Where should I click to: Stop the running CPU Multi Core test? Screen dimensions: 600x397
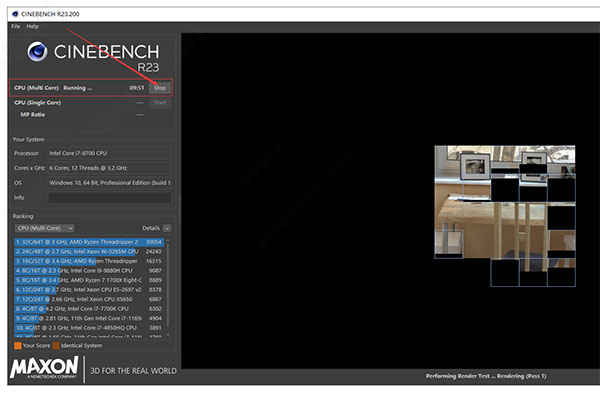pyautogui.click(x=160, y=88)
